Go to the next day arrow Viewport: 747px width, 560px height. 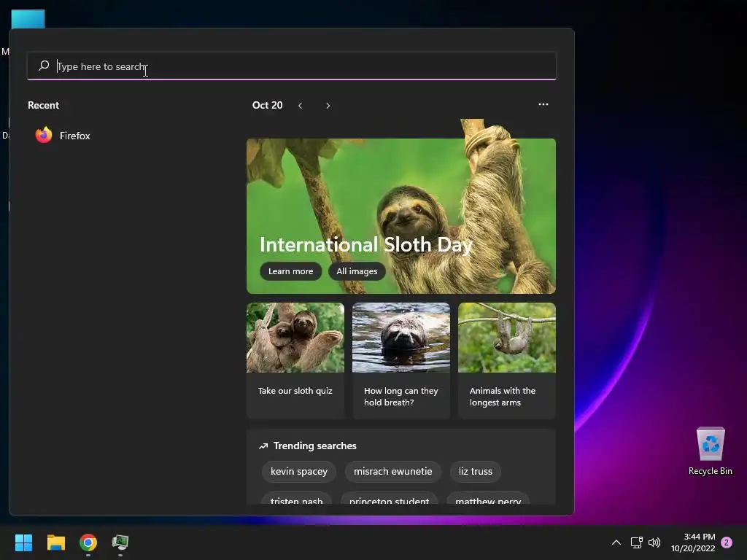tap(328, 106)
